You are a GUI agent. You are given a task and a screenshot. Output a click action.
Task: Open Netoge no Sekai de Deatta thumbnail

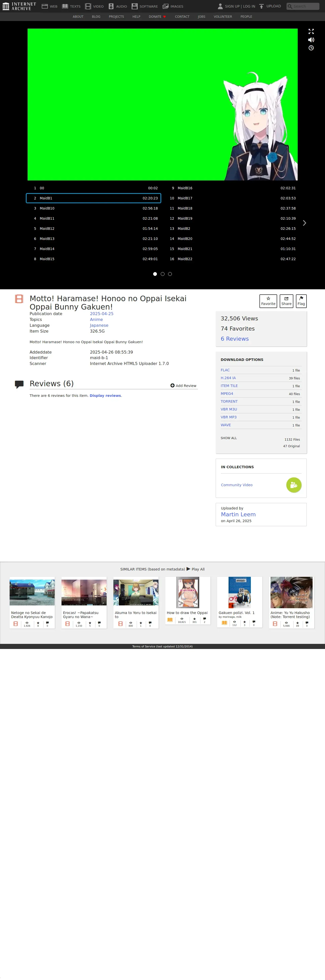coord(32,592)
